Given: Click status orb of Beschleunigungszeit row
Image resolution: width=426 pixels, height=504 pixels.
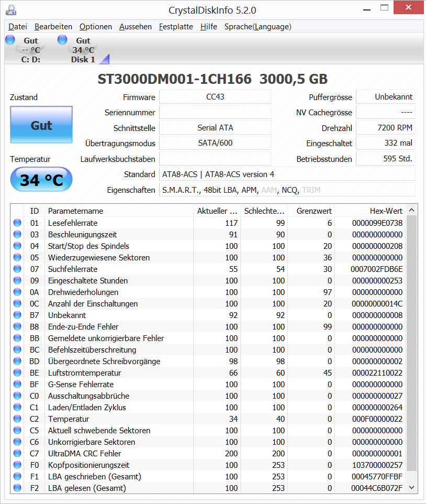Looking at the screenshot, I should coord(17,234).
